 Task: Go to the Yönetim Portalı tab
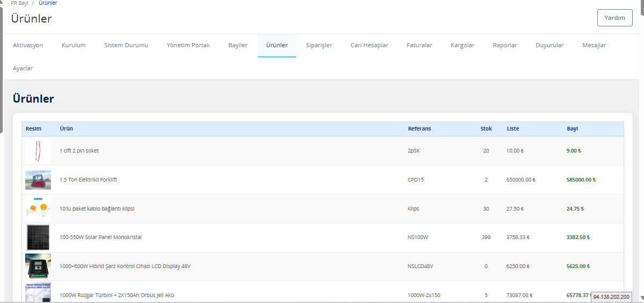[x=188, y=45]
